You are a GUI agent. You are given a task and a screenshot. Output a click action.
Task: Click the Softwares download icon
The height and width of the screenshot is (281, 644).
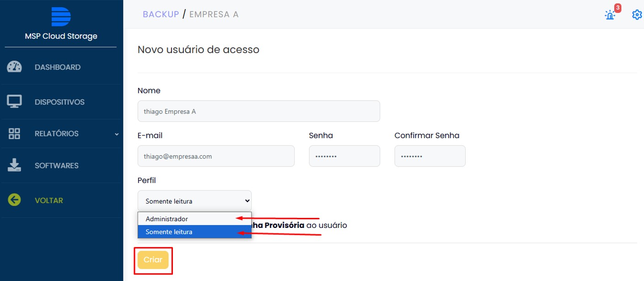[x=14, y=165]
